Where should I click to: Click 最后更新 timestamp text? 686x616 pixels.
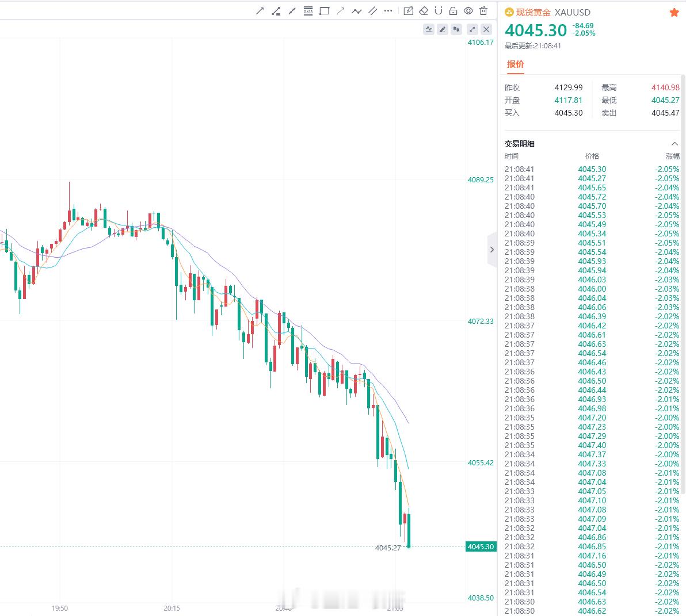click(x=532, y=46)
